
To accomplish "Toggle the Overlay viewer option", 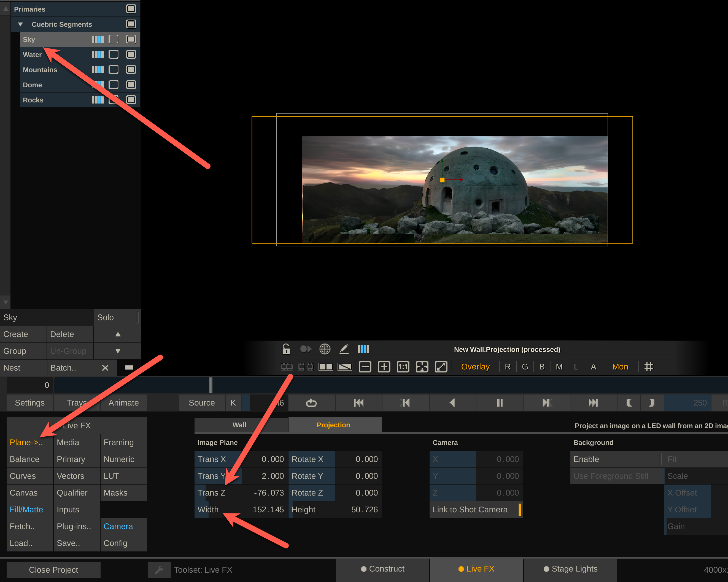I will 475,367.
